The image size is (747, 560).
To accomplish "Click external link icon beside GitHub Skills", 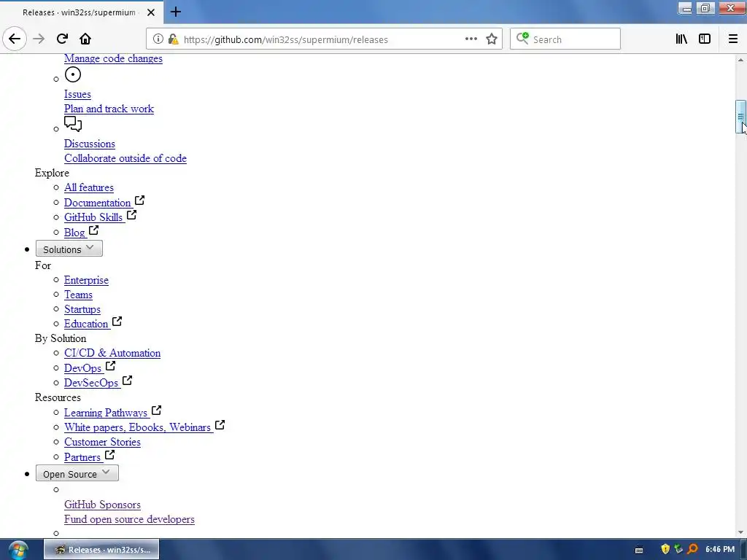I will [131, 215].
